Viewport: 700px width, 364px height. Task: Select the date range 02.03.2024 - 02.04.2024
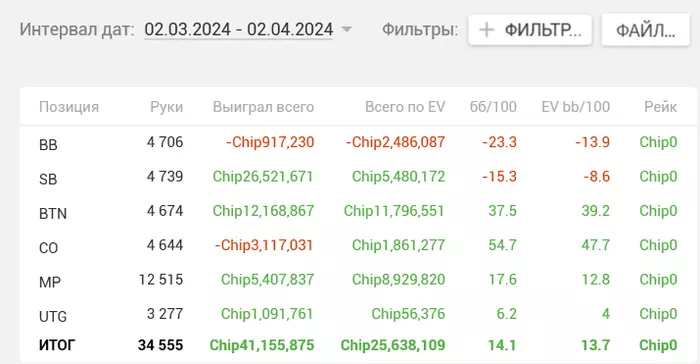click(x=238, y=29)
